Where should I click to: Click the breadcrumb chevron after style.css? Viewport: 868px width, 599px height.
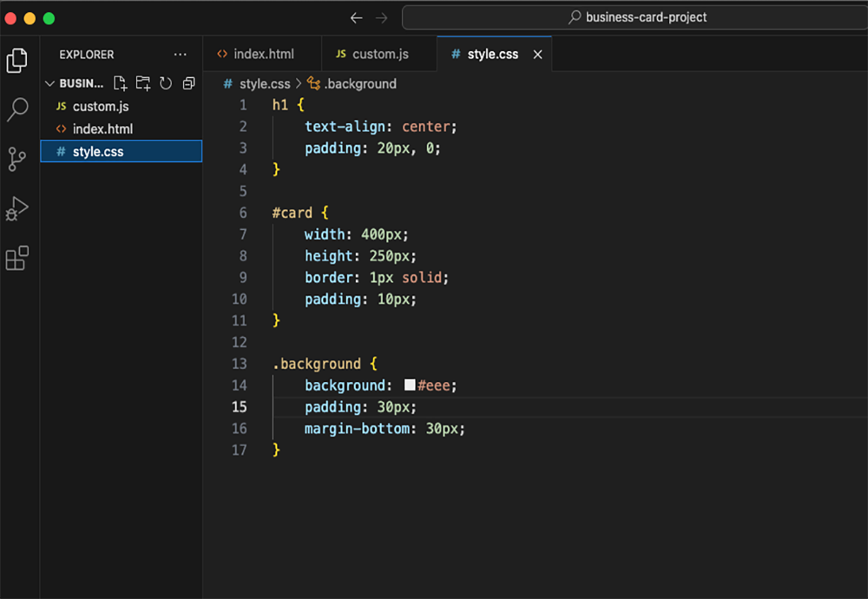(x=299, y=83)
